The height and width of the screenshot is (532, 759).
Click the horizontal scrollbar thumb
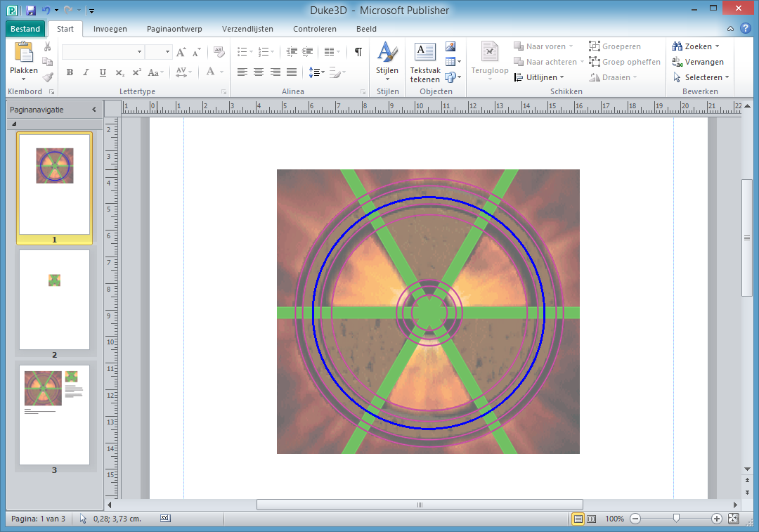(x=420, y=505)
